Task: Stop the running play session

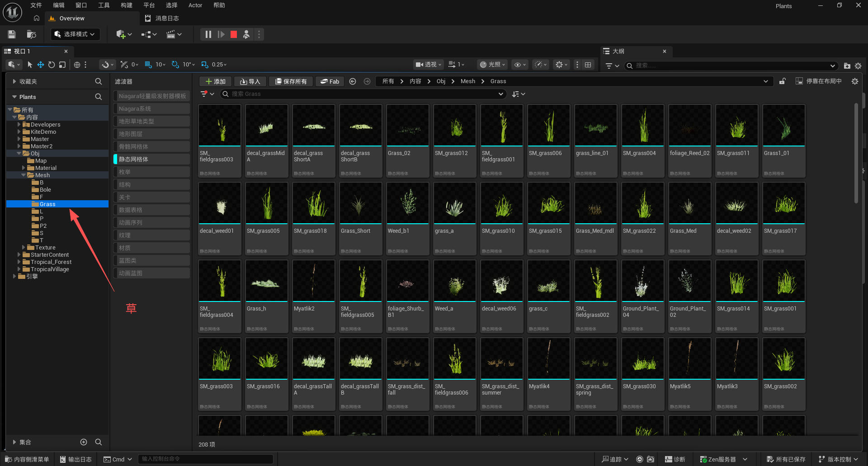Action: click(x=234, y=34)
